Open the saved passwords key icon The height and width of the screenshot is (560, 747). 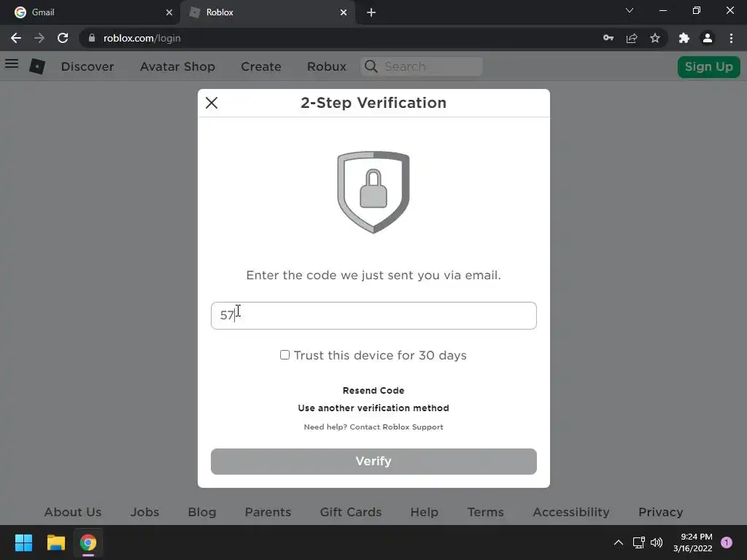tap(608, 38)
